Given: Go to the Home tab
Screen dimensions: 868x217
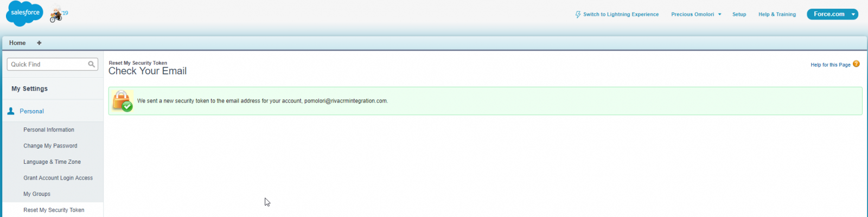Looking at the screenshot, I should tap(17, 43).
